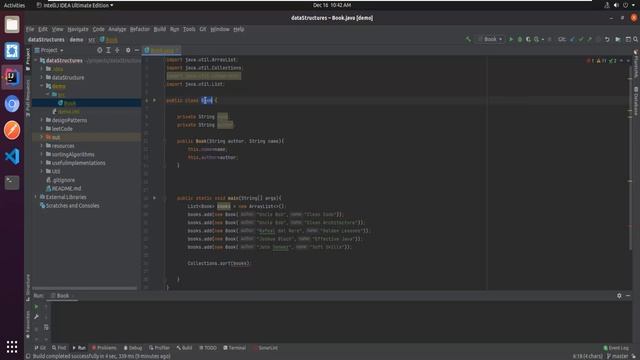Open Event Log in status bar
This screenshot has height=360, width=640.
tap(616, 348)
